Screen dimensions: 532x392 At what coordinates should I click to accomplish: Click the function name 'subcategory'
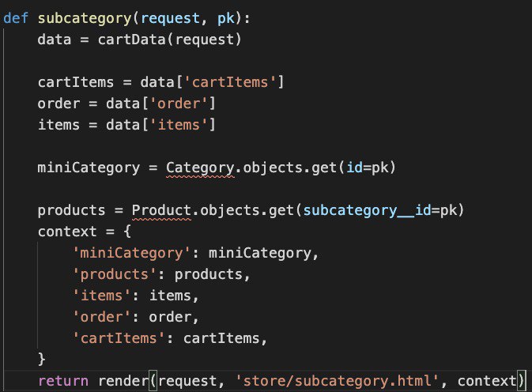point(85,19)
